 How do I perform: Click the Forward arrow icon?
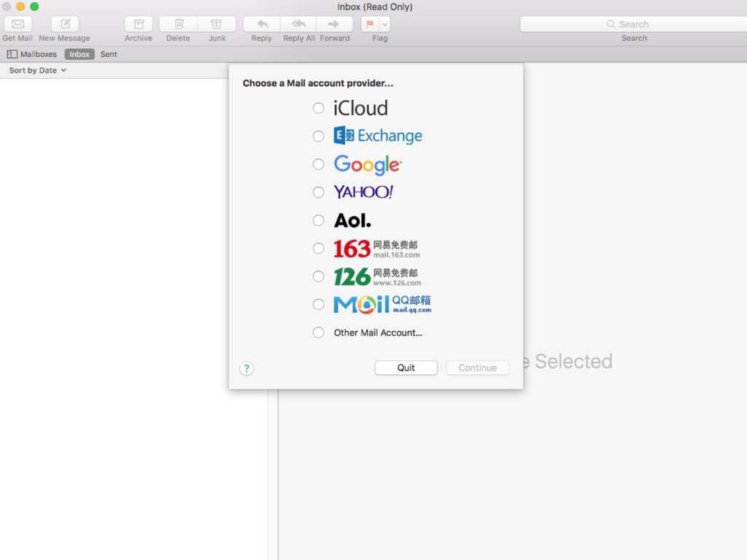pyautogui.click(x=334, y=24)
